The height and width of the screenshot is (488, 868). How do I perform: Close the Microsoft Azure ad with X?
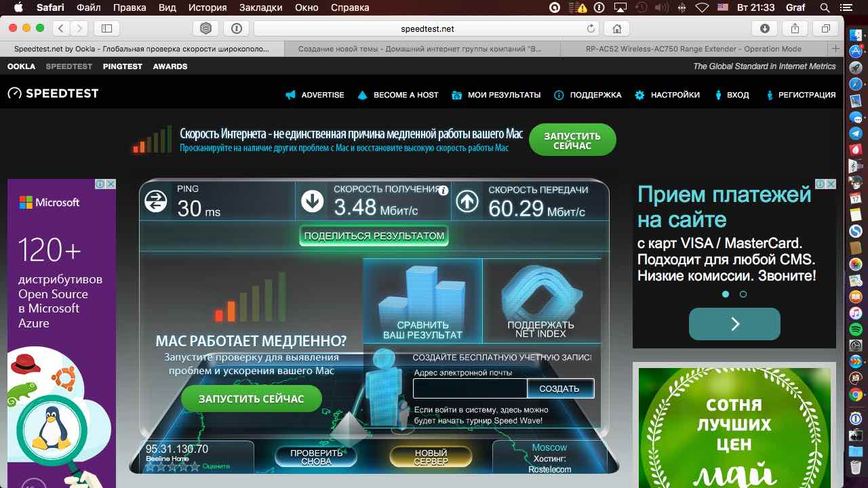pyautogui.click(x=111, y=184)
